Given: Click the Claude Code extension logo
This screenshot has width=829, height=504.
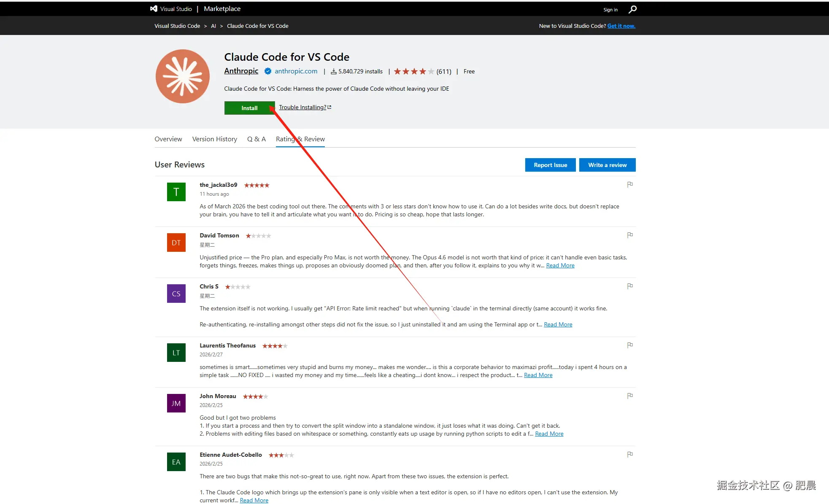Looking at the screenshot, I should (x=182, y=76).
